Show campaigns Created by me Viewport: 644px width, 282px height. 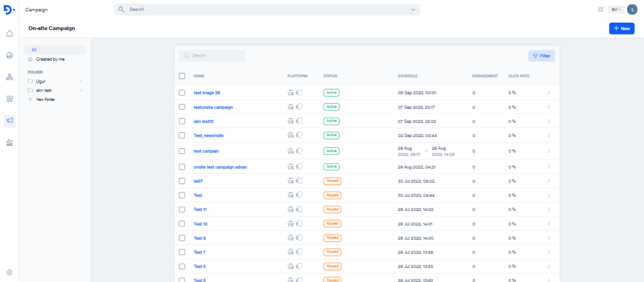click(50, 59)
